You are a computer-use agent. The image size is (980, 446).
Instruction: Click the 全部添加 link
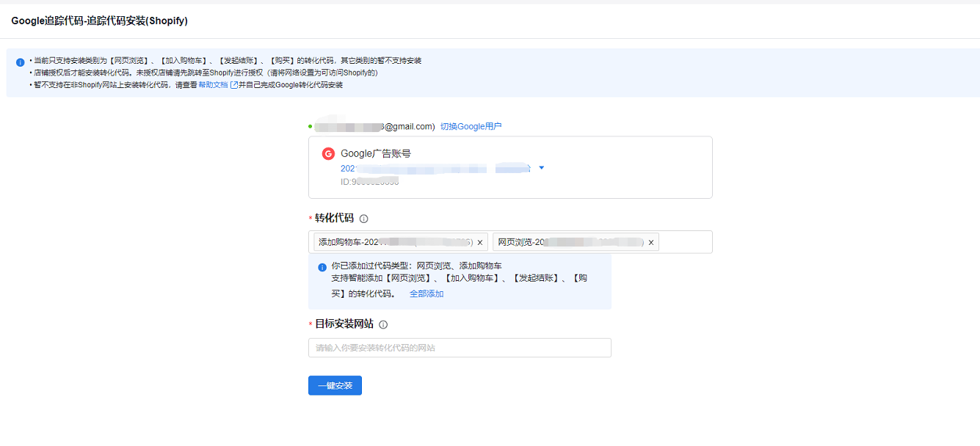[427, 294]
